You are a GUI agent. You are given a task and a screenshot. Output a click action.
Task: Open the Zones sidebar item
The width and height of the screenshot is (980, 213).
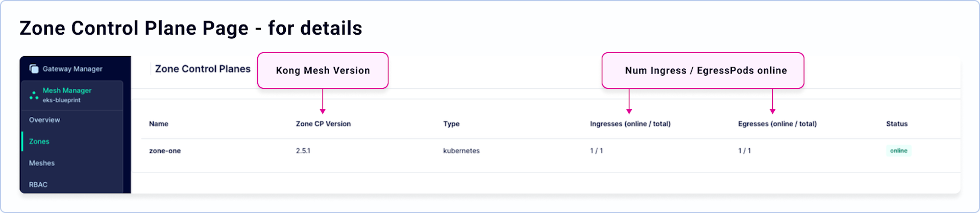coord(39,141)
